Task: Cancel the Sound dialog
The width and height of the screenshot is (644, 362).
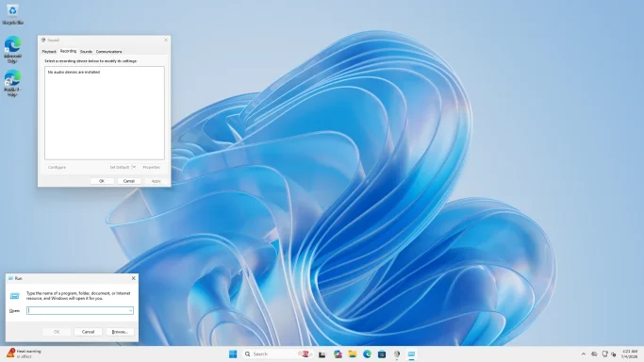Action: [x=129, y=181]
